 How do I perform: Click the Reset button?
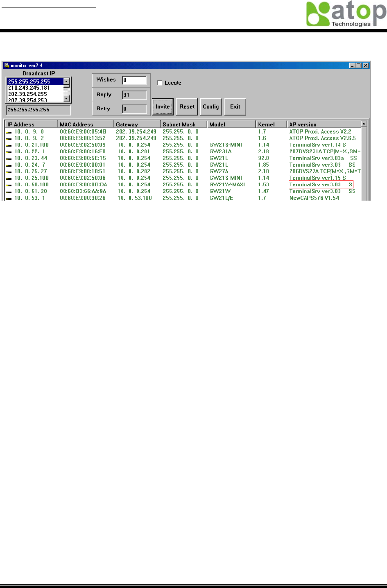coord(187,107)
